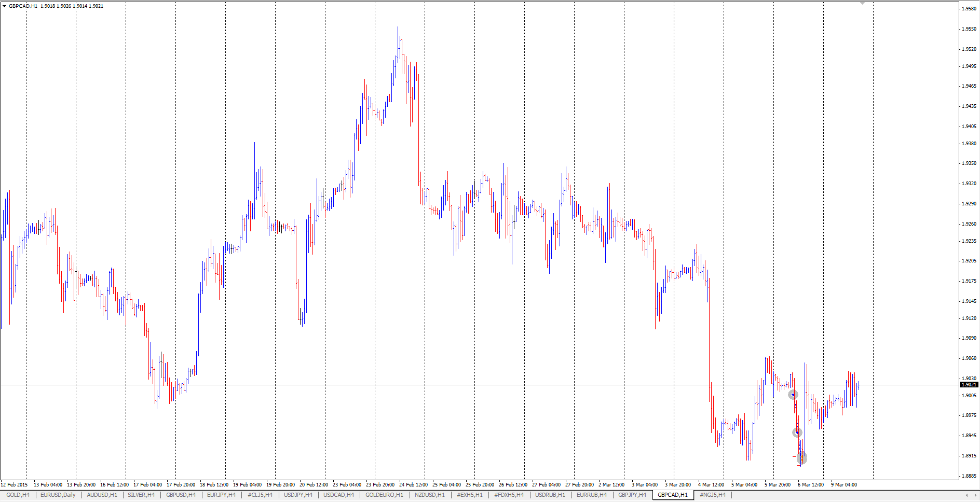Select the #EXH5,H1 tab
The width and height of the screenshot is (980, 502).
[470, 495]
